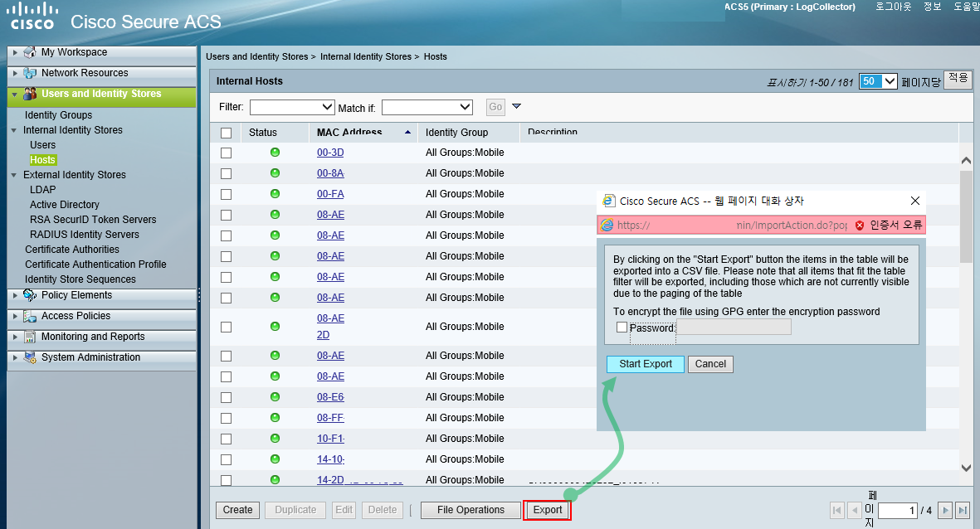Toggle the select-all checkbox in table header
Image resolution: width=980 pixels, height=529 pixels.
[x=227, y=133]
